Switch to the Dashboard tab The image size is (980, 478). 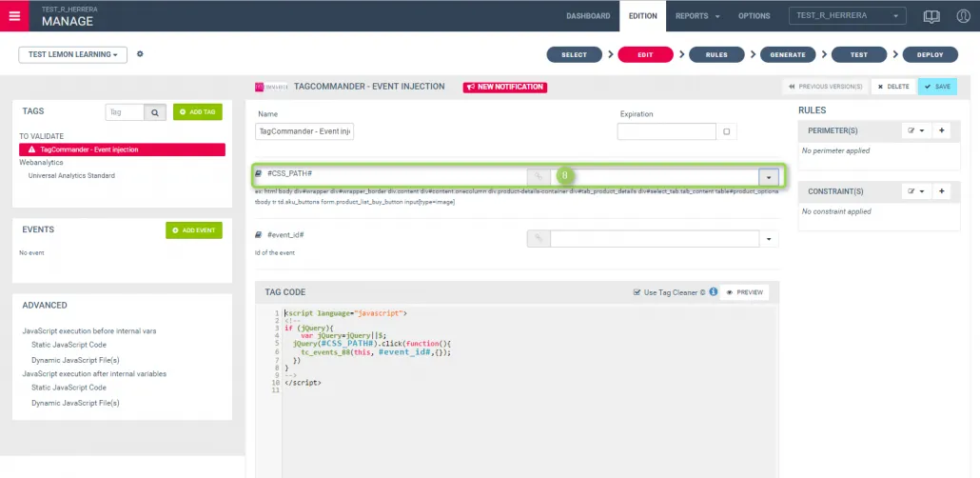[x=588, y=16]
